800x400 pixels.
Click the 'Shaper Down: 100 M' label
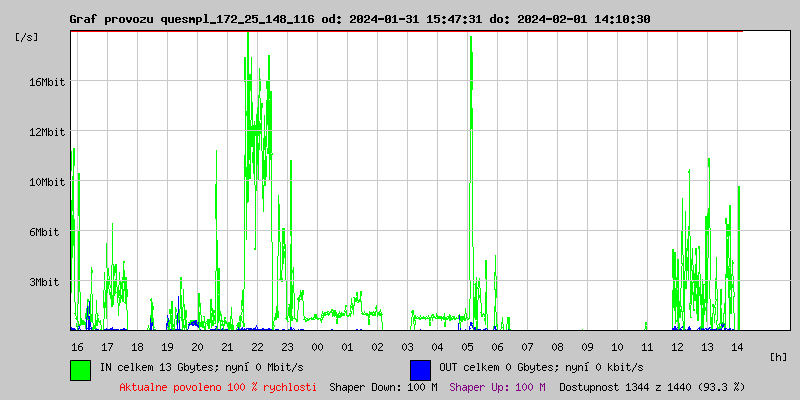[x=383, y=386]
